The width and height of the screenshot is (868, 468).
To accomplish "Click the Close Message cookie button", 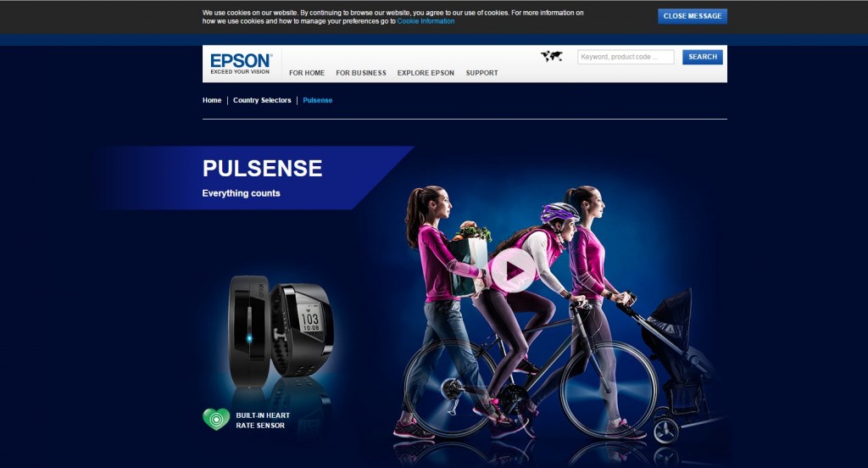I will pyautogui.click(x=693, y=16).
